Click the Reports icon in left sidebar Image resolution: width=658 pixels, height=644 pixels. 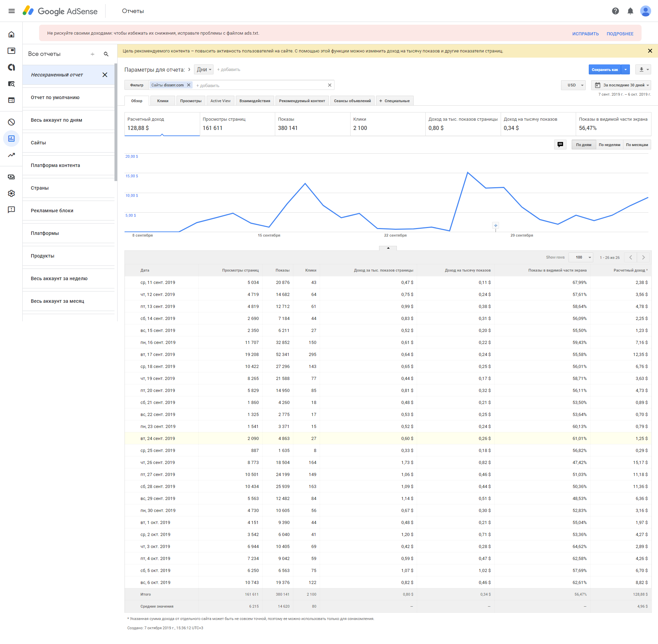click(11, 139)
